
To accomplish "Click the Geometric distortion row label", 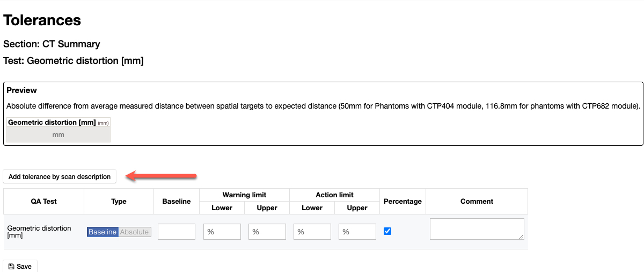I will coord(39,232).
